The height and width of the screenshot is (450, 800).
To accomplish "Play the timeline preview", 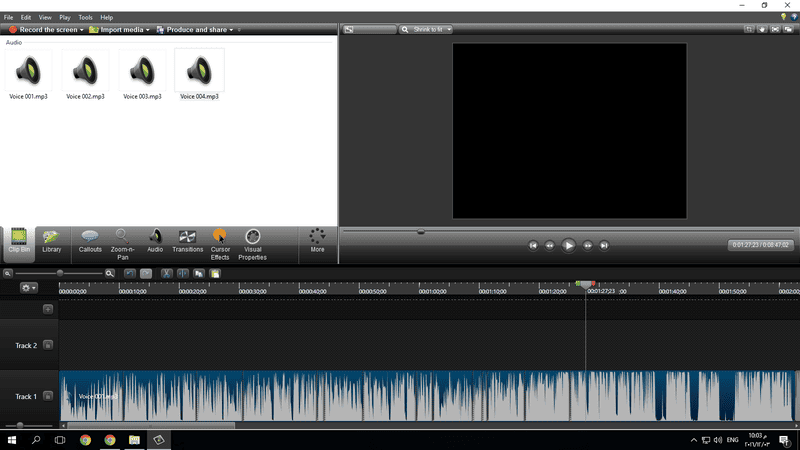I will 568,245.
